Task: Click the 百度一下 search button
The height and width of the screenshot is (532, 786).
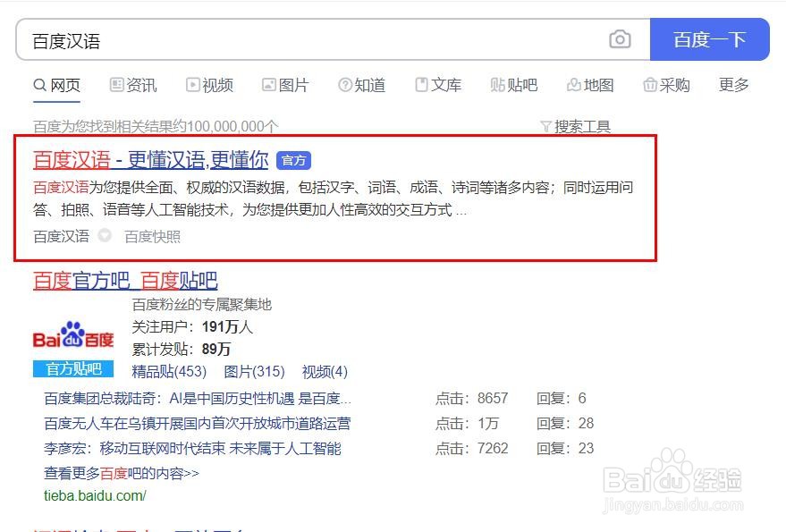Action: pyautogui.click(x=709, y=39)
